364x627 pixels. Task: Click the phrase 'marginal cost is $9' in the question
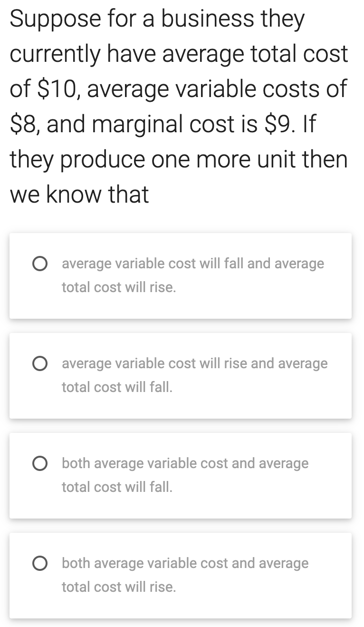pyautogui.click(x=190, y=124)
